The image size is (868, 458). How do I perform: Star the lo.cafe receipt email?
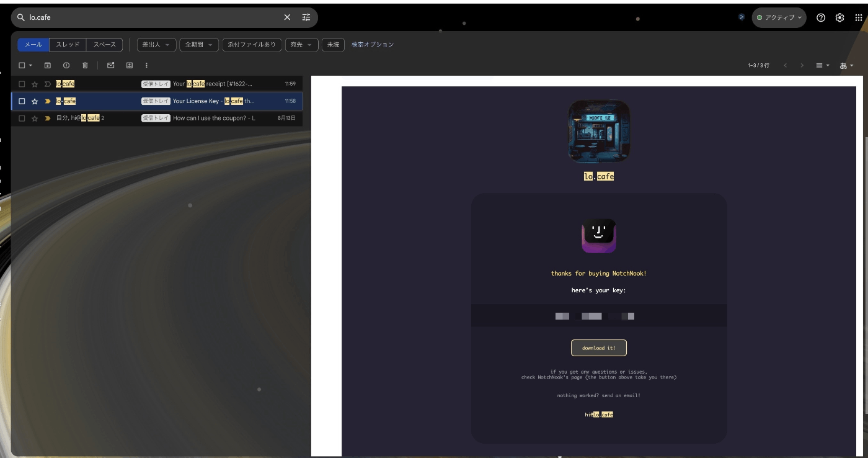point(35,84)
